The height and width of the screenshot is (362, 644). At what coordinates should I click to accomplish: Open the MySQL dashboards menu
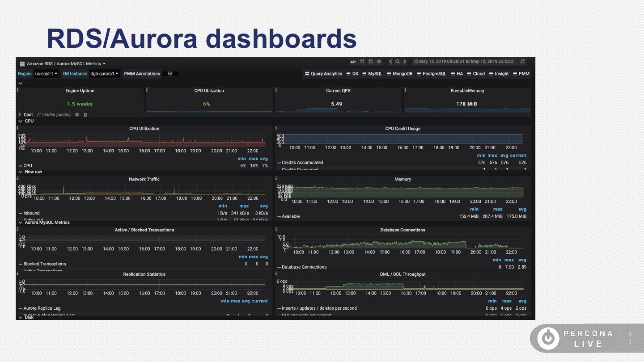372,74
